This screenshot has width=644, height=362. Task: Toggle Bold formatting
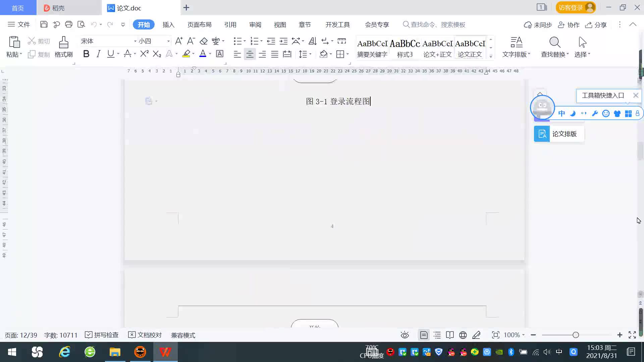tap(86, 54)
